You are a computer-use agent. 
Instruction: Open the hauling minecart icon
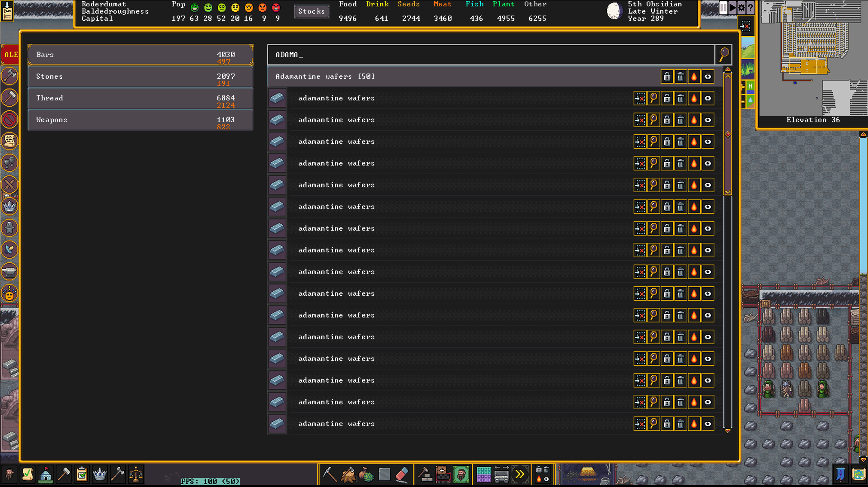pyautogui.click(x=502, y=474)
